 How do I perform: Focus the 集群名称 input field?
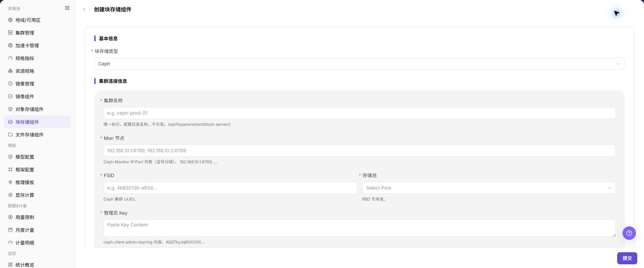[360, 113]
